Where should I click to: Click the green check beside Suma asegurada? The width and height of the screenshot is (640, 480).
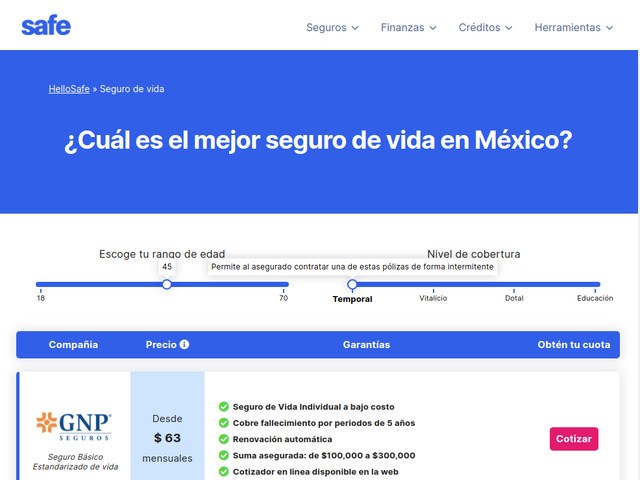coord(224,455)
